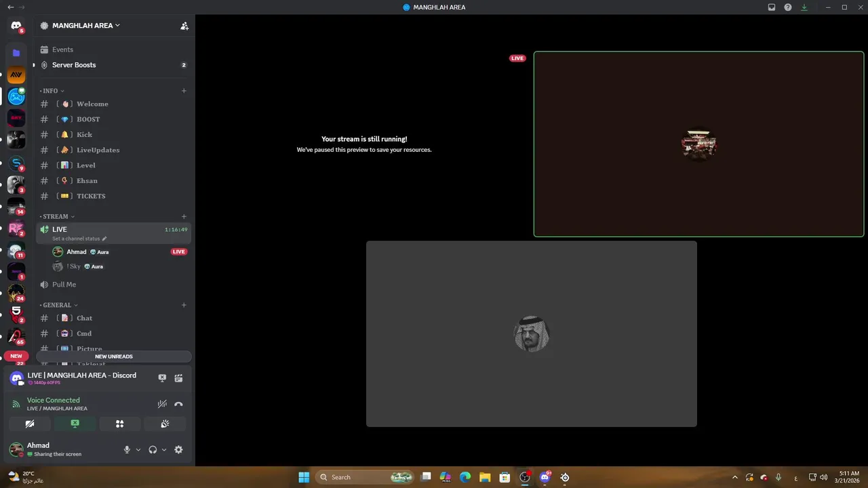
Task: Show hidden system tray icons chevron
Action: tap(735, 477)
